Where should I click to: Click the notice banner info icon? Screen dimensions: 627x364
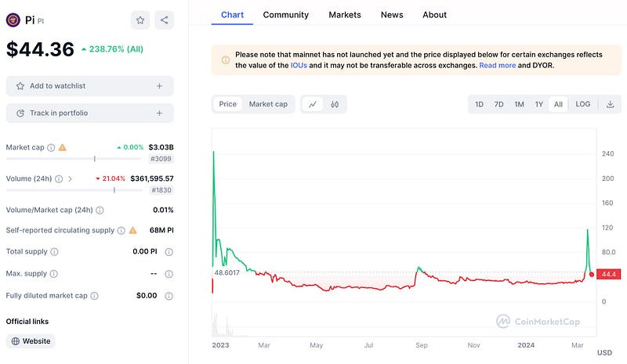coord(226,60)
